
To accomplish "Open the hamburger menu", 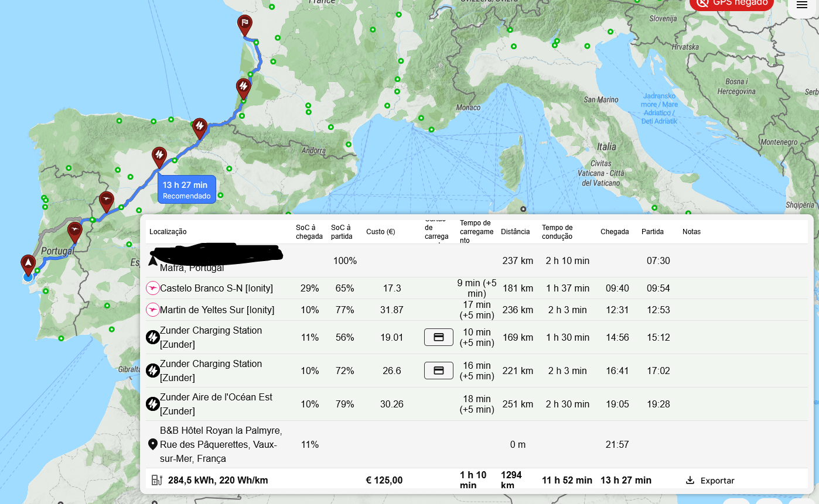I will click(801, 5).
